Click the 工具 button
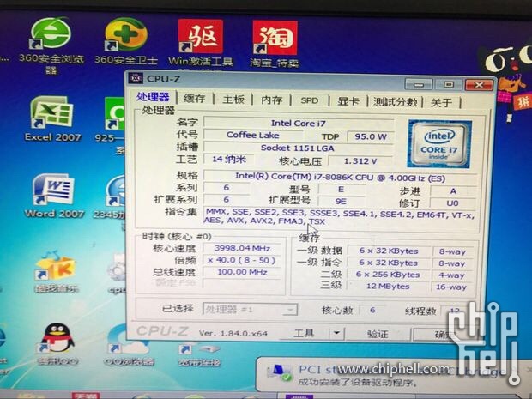532x399 pixels. (304, 333)
